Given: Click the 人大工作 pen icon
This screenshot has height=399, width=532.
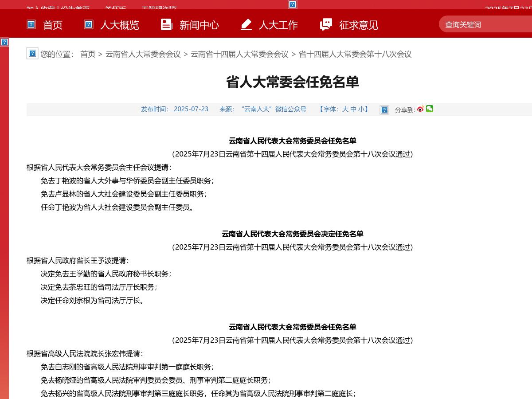Looking at the screenshot, I should (x=246, y=25).
